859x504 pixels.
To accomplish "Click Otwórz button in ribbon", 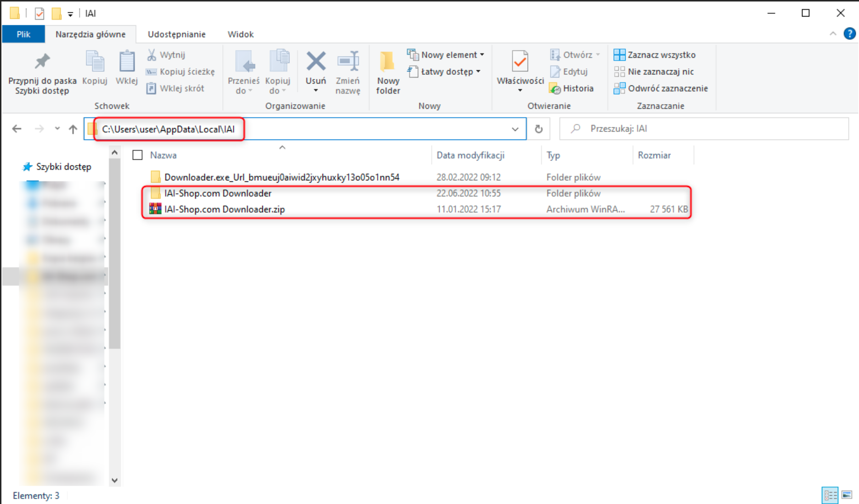I will 575,55.
